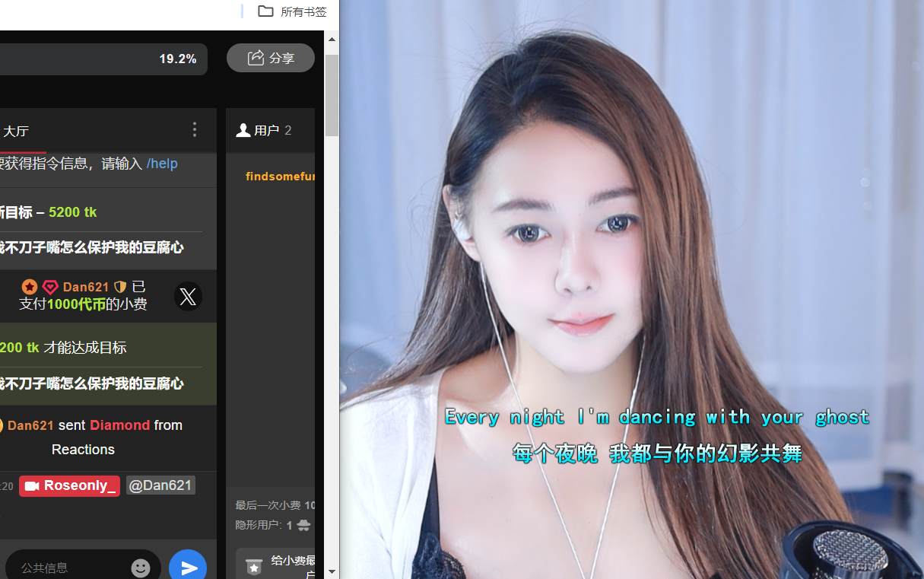Click the Roseonly_ broadcaster name tag
Screen dimensions: 924x579
70,485
